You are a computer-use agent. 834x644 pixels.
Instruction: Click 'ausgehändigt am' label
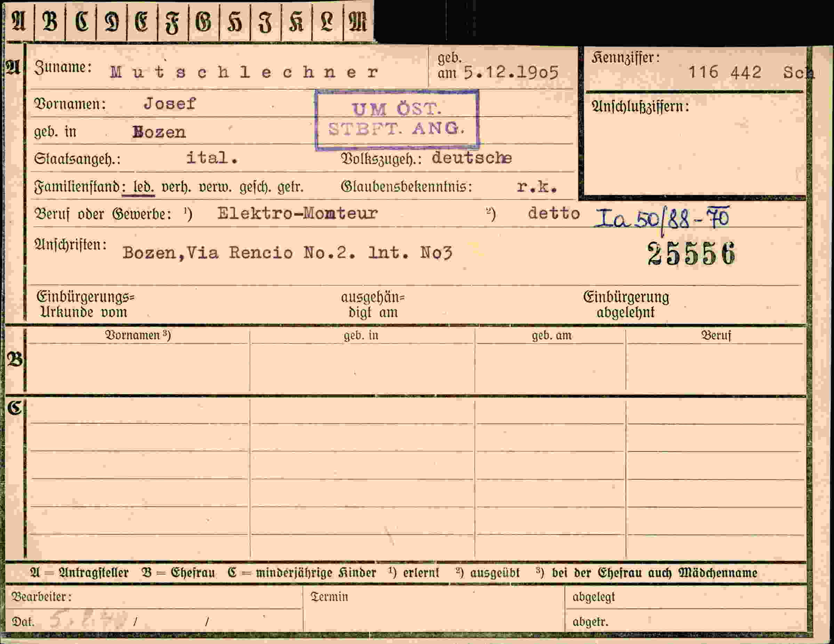click(x=373, y=305)
